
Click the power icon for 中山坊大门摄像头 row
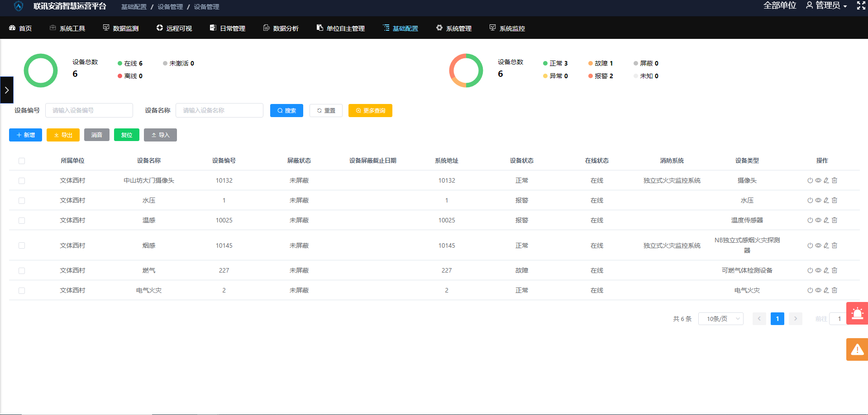click(810, 180)
